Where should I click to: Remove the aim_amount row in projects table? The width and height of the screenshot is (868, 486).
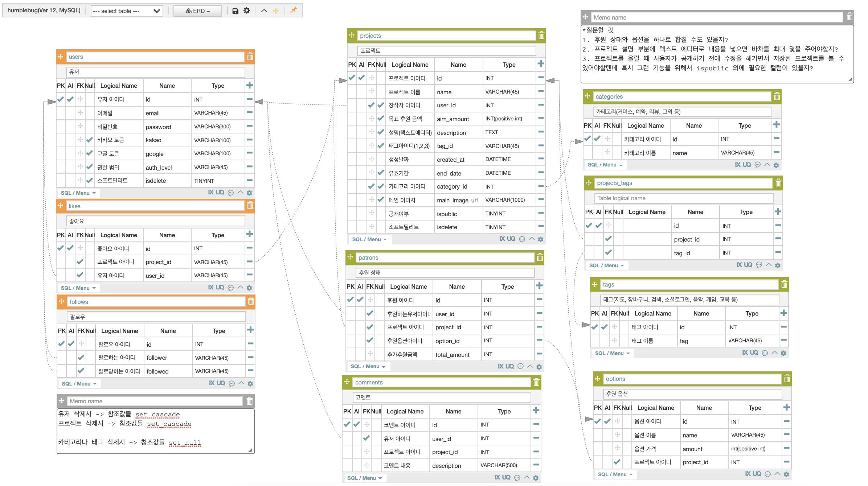click(x=541, y=118)
